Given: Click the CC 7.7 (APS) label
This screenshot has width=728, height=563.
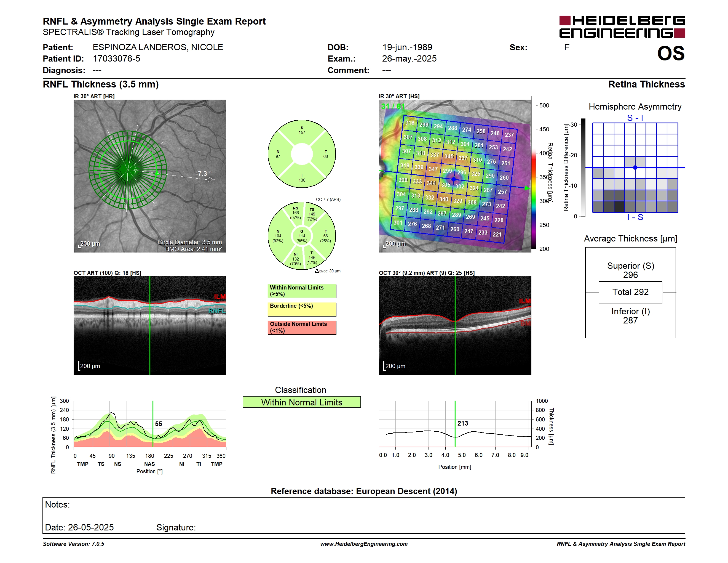Looking at the screenshot, I should (x=328, y=200).
